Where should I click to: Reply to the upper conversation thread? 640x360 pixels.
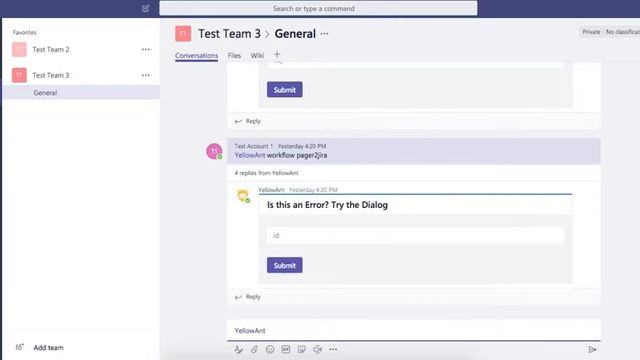[x=248, y=121]
